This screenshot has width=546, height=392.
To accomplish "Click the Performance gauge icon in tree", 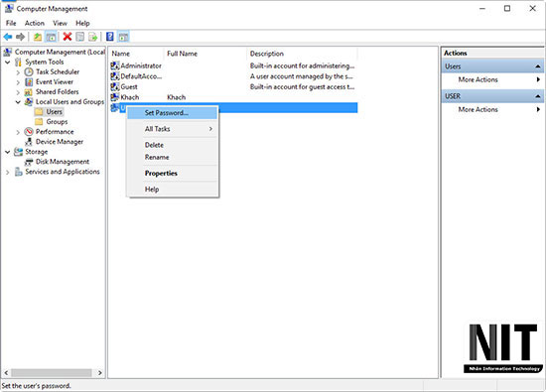I will 29,132.
